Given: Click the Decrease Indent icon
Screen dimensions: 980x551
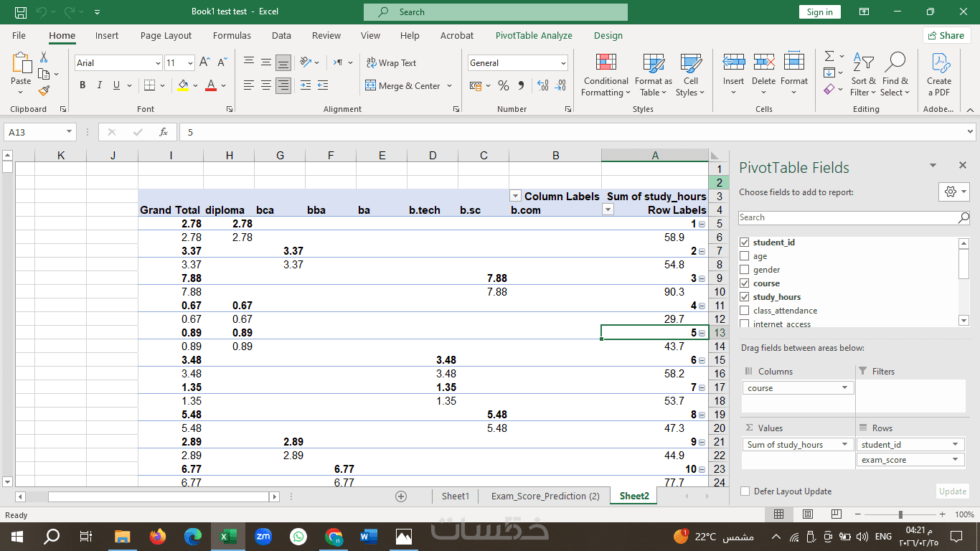Looking at the screenshot, I should click(x=306, y=85).
